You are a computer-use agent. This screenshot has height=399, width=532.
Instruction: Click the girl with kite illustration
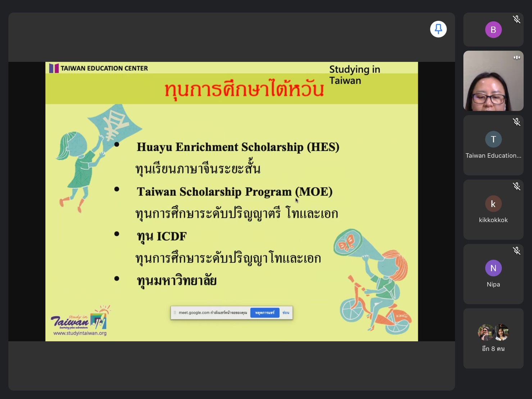[x=98, y=158]
